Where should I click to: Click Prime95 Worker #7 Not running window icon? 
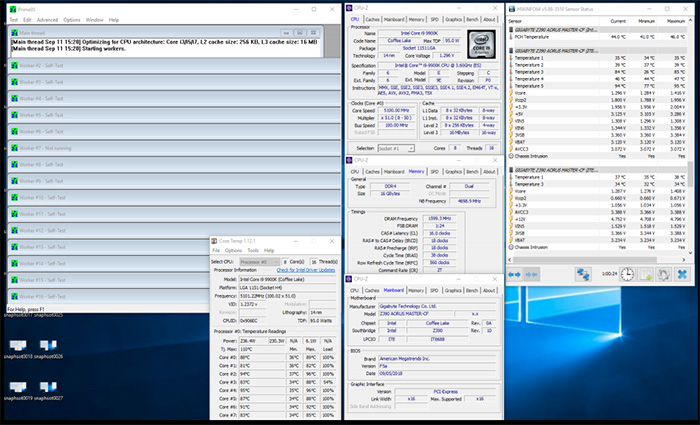coord(14,148)
